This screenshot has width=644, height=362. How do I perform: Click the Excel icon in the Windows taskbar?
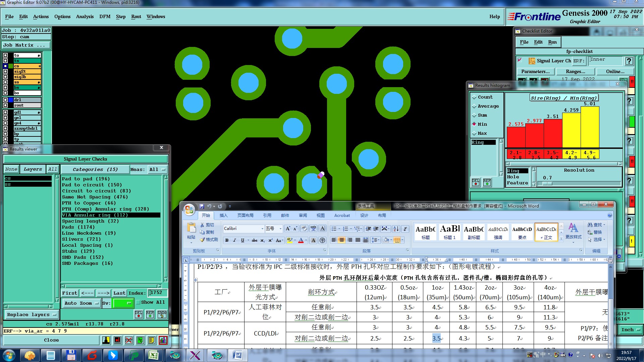click(154, 355)
